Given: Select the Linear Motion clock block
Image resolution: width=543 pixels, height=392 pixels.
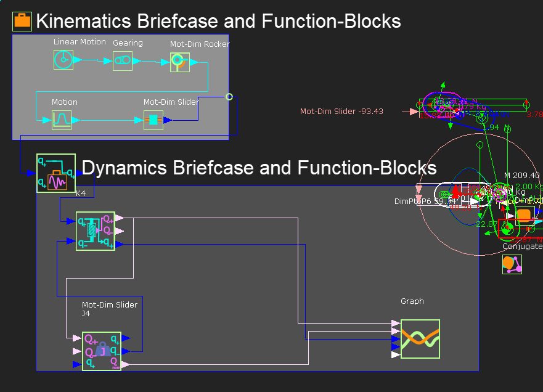Looking at the screenshot, I should coord(63,60).
